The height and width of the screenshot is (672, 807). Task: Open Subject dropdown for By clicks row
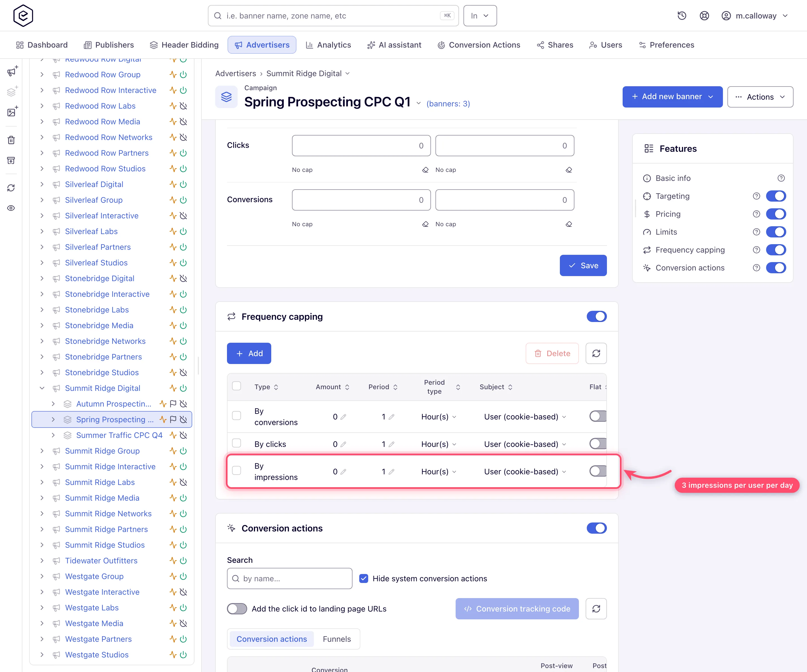525,444
